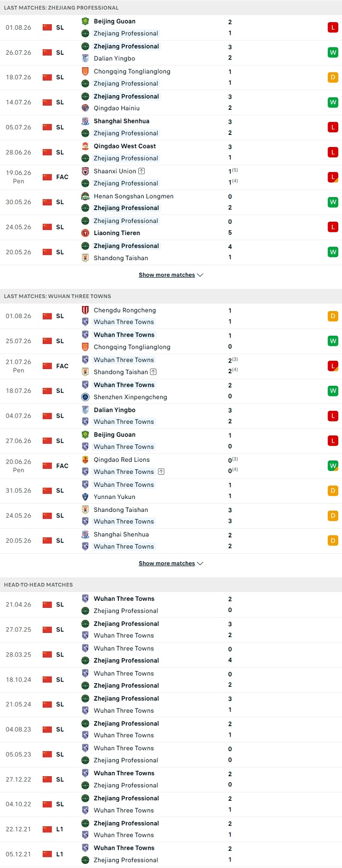Click Shanghai Shenhua name in 20.05.26 match
Viewport: 342px width, 868px height.
click(x=121, y=534)
